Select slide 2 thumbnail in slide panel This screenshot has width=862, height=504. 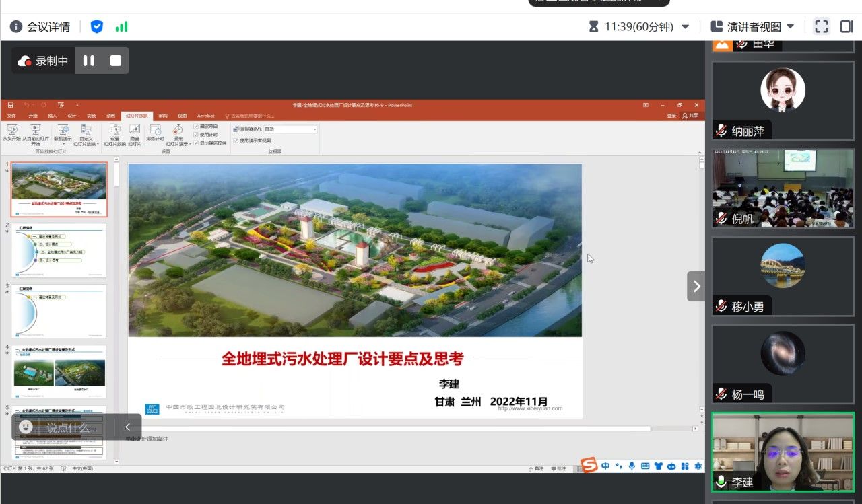59,250
